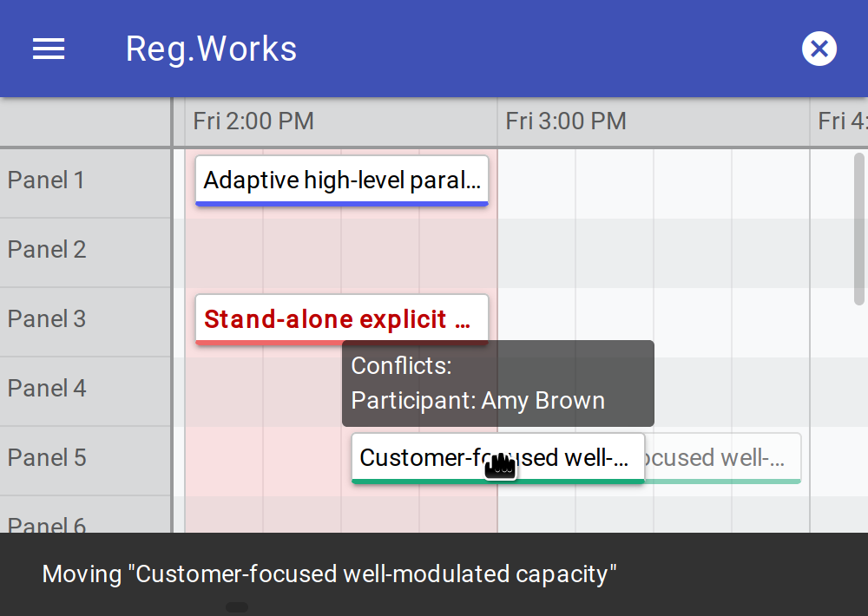Select the Panel 4 row label
The height and width of the screenshot is (616, 868).
pos(47,389)
